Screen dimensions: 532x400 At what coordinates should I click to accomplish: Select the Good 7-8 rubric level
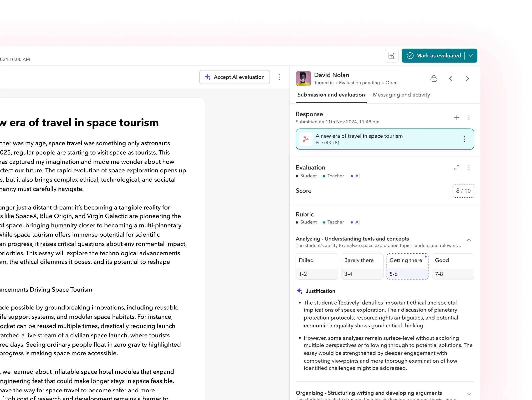pyautogui.click(x=453, y=266)
